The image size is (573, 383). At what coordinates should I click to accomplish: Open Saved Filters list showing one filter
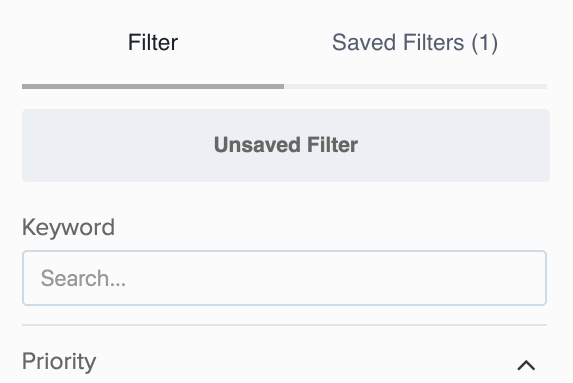click(415, 42)
